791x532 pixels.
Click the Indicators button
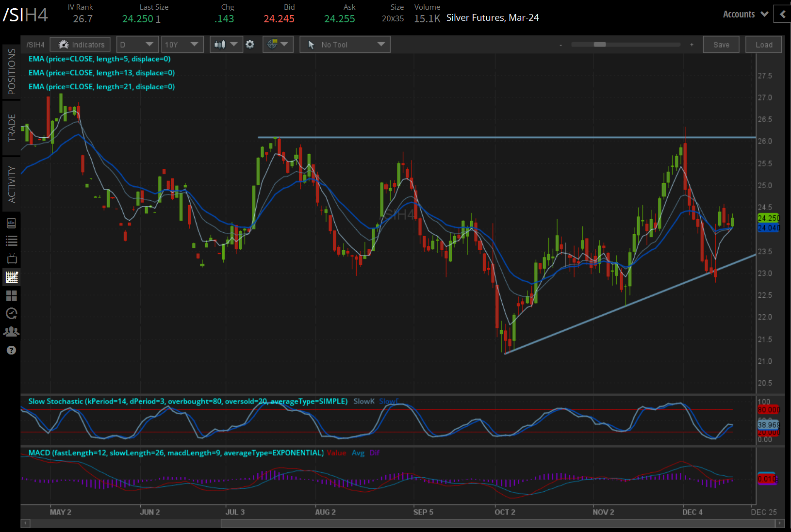tap(81, 45)
